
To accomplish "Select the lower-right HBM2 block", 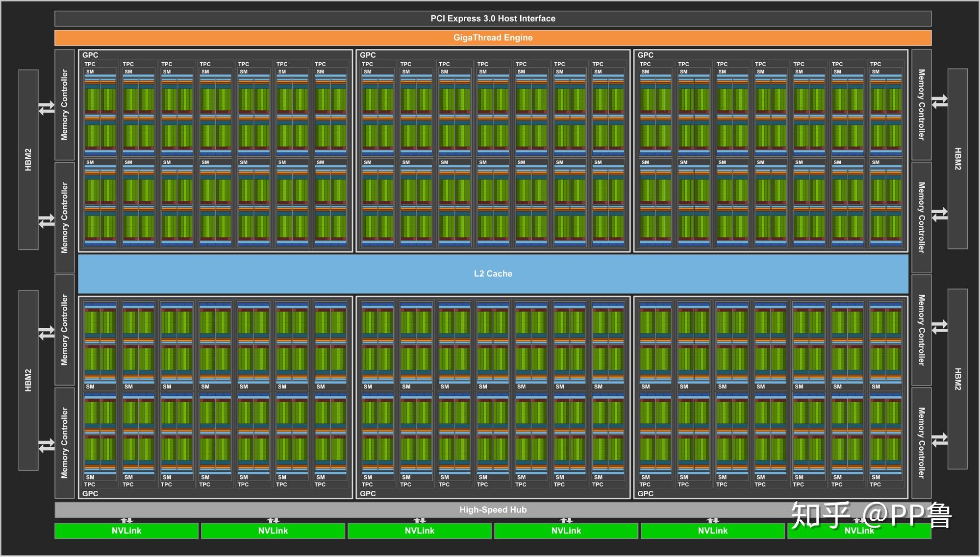I will coord(957,379).
